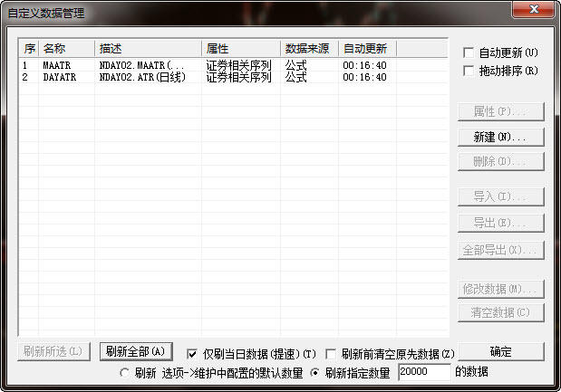Select the 刷新 选项->维护中配置的默认数量 radio button
The image size is (561, 392).
pyautogui.click(x=124, y=372)
